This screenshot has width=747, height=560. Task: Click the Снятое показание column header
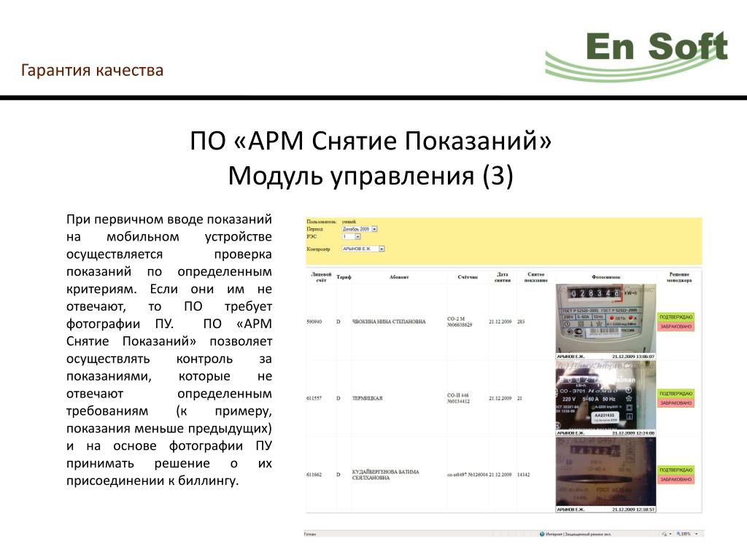(x=536, y=277)
